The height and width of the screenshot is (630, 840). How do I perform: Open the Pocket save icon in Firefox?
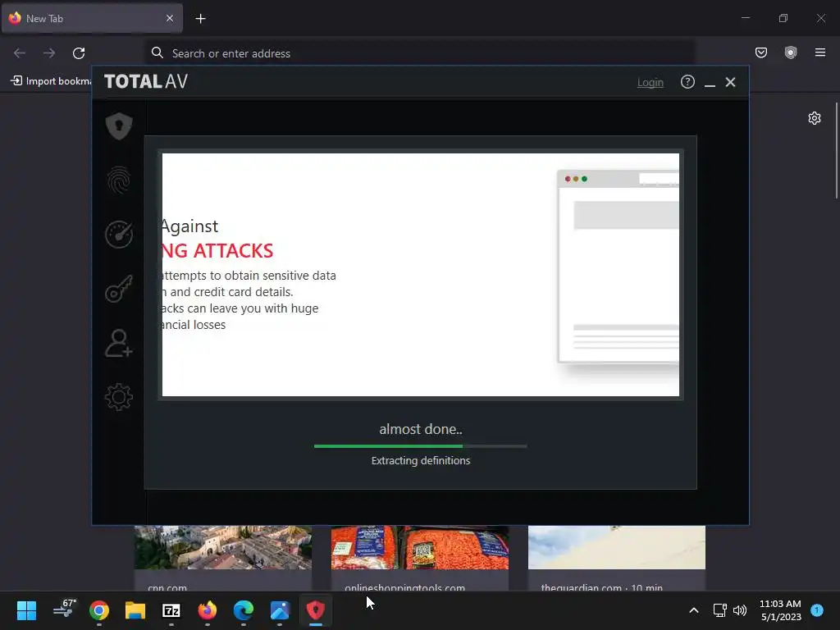(x=760, y=52)
